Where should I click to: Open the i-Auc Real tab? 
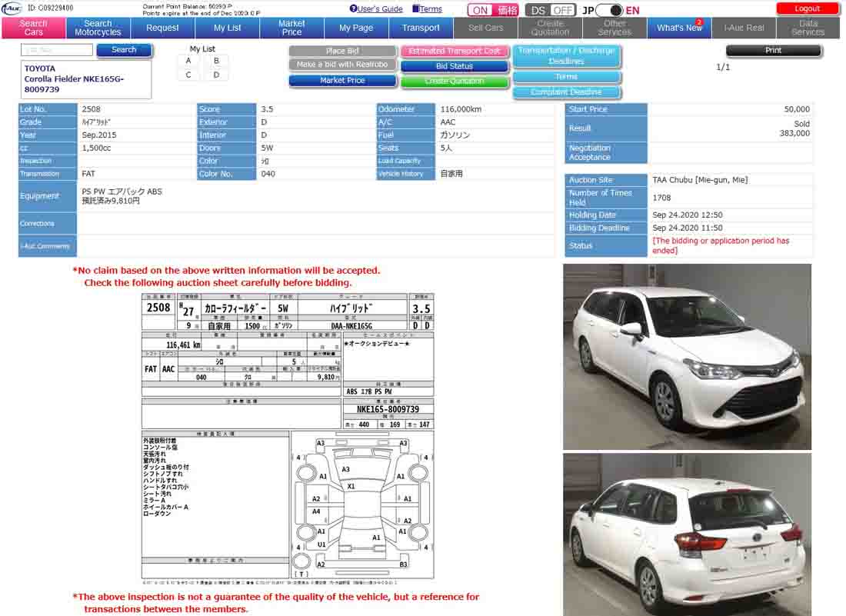point(744,28)
